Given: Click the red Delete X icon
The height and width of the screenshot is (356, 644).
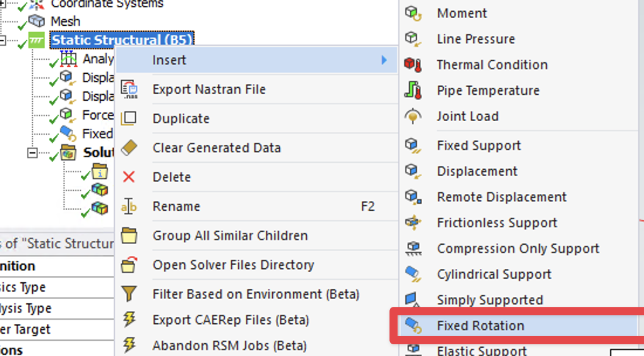Looking at the screenshot, I should pyautogui.click(x=129, y=177).
